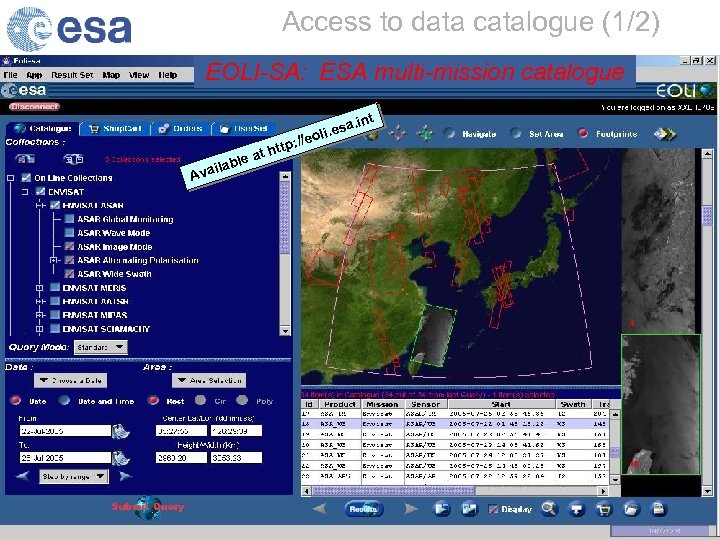
Task: Select the Navigate map mode radio button
Action: click(x=450, y=134)
